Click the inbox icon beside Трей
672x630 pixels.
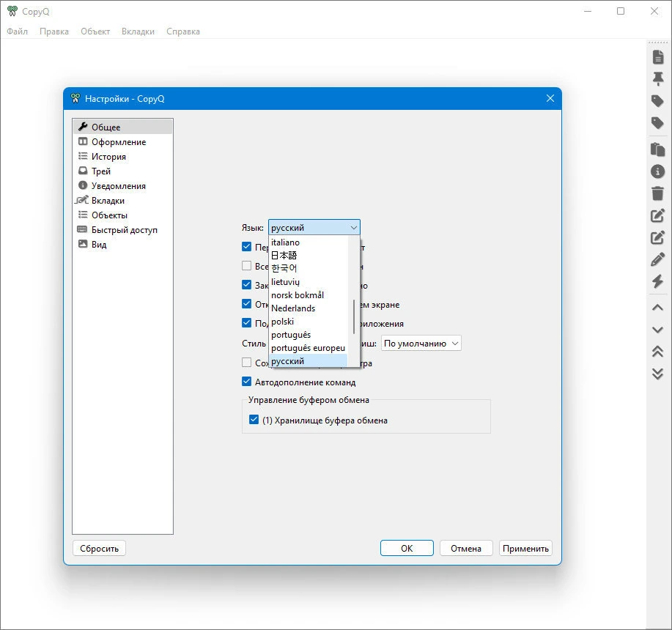point(83,171)
